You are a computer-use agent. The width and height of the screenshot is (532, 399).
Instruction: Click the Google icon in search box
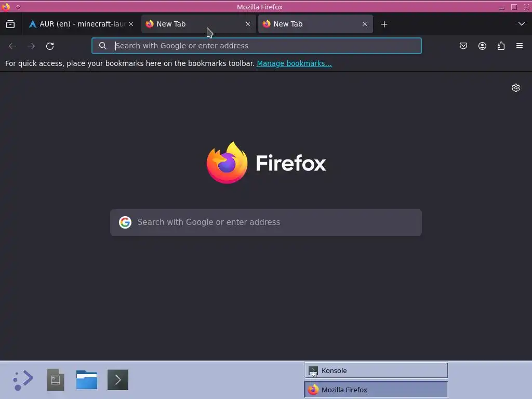coord(125,222)
